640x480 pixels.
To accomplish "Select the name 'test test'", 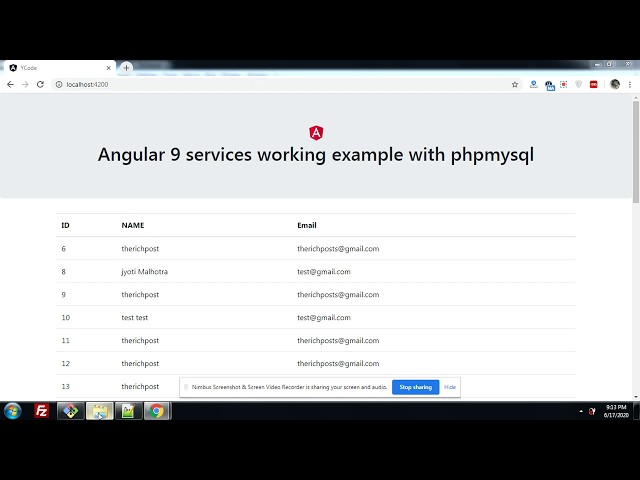I will (x=135, y=318).
